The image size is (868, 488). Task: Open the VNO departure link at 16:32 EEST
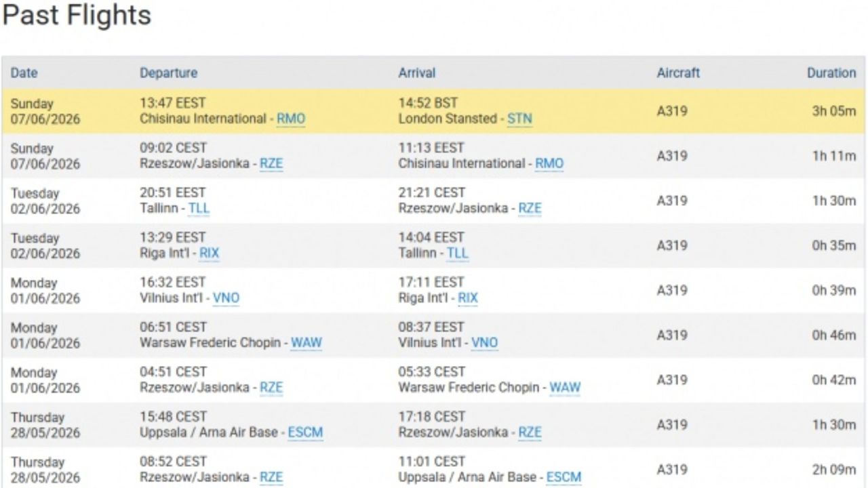click(x=226, y=298)
